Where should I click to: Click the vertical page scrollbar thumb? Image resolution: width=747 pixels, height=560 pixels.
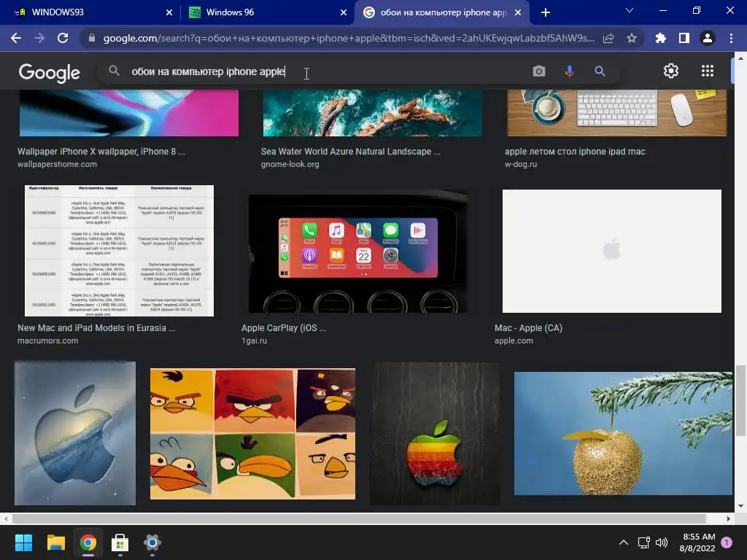point(740,400)
